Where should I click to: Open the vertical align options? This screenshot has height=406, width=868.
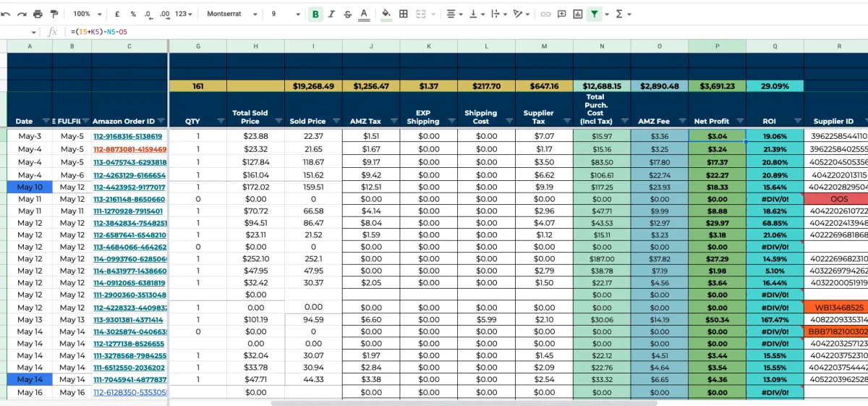(477, 14)
